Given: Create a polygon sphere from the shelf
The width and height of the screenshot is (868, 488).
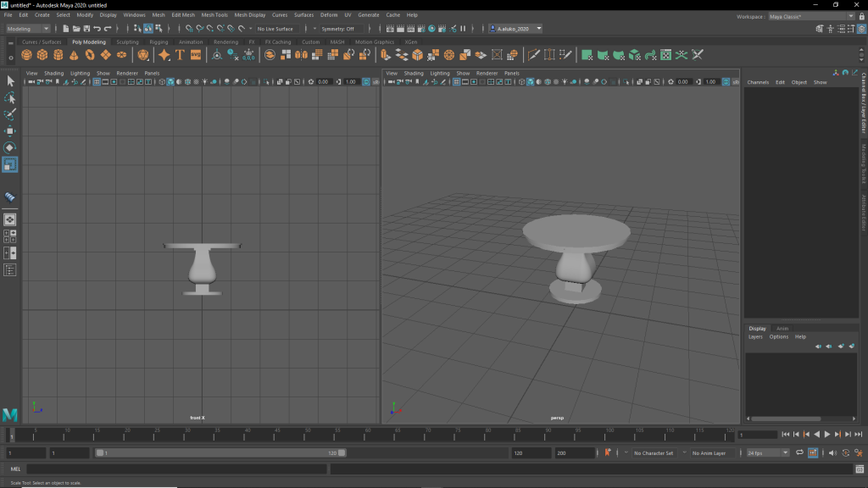Looking at the screenshot, I should point(26,55).
